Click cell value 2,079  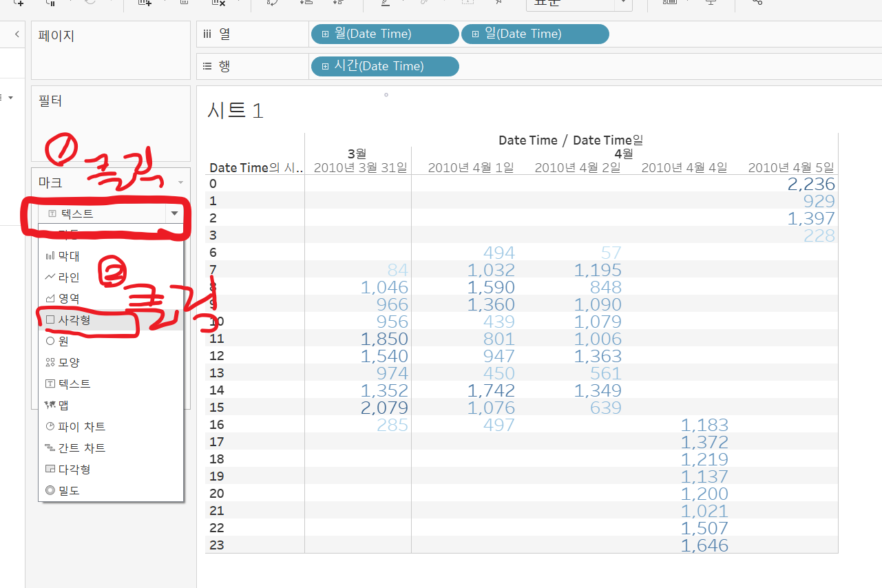point(384,408)
